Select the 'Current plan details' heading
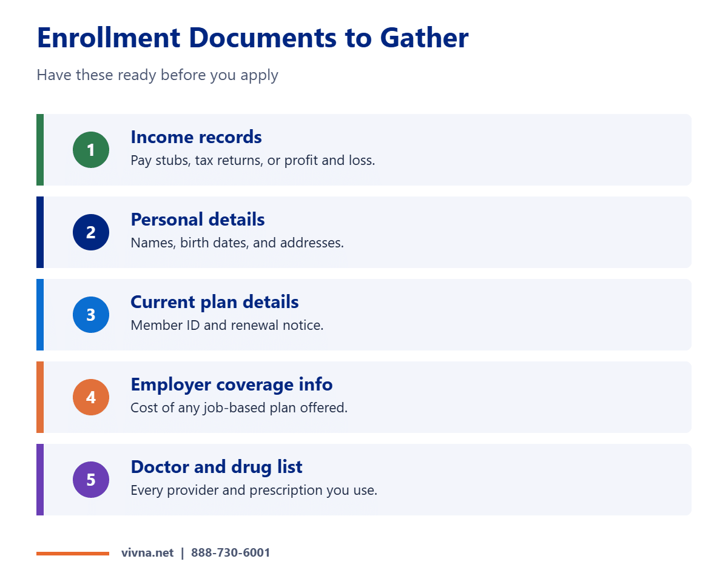The width and height of the screenshot is (728, 570). click(215, 302)
